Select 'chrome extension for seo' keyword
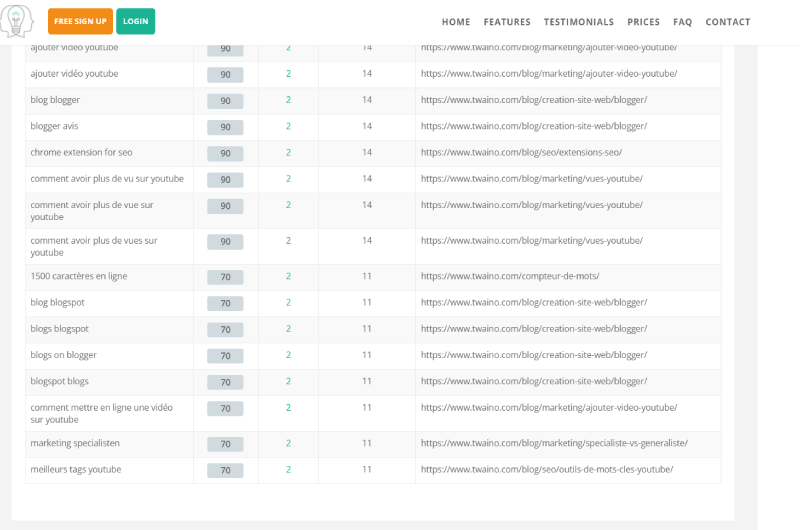The height and width of the screenshot is (530, 800). point(81,153)
